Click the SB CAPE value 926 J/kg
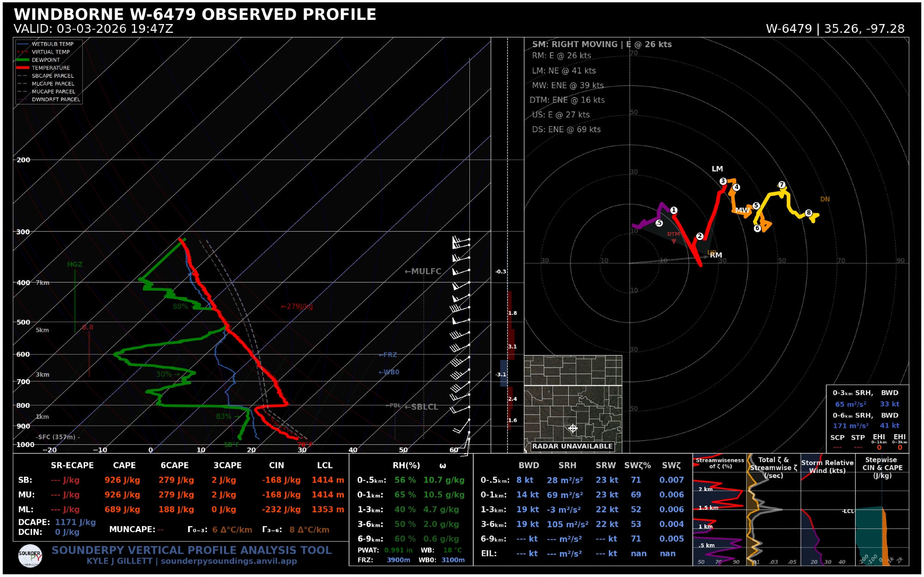This screenshot has height=577, width=924. coord(122,480)
